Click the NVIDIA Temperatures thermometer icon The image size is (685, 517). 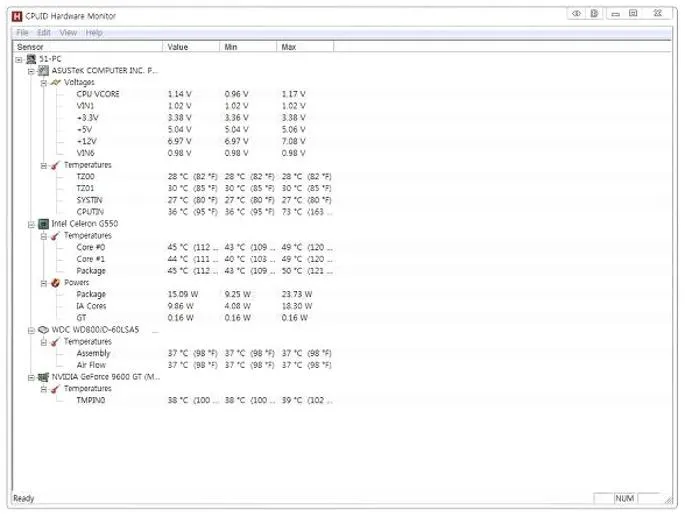point(55,389)
